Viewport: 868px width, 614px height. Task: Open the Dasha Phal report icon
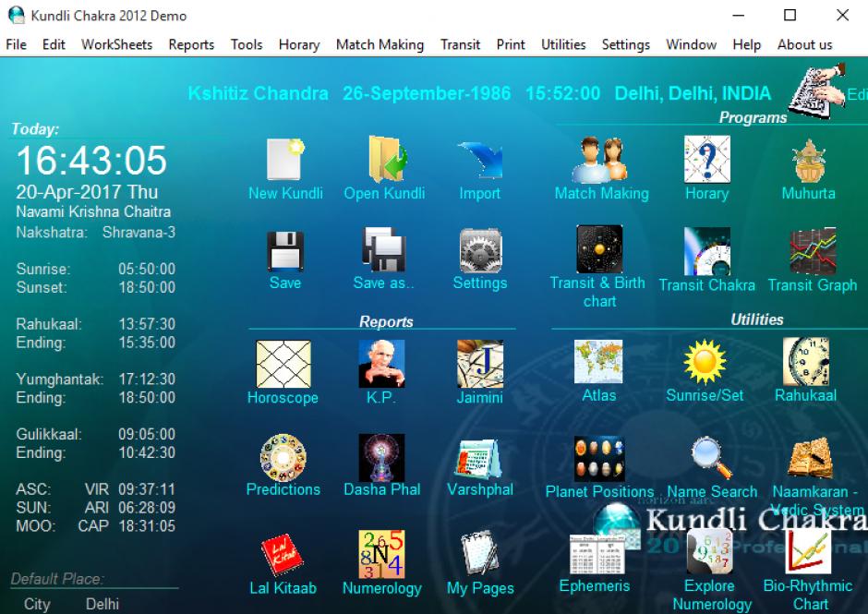381,457
